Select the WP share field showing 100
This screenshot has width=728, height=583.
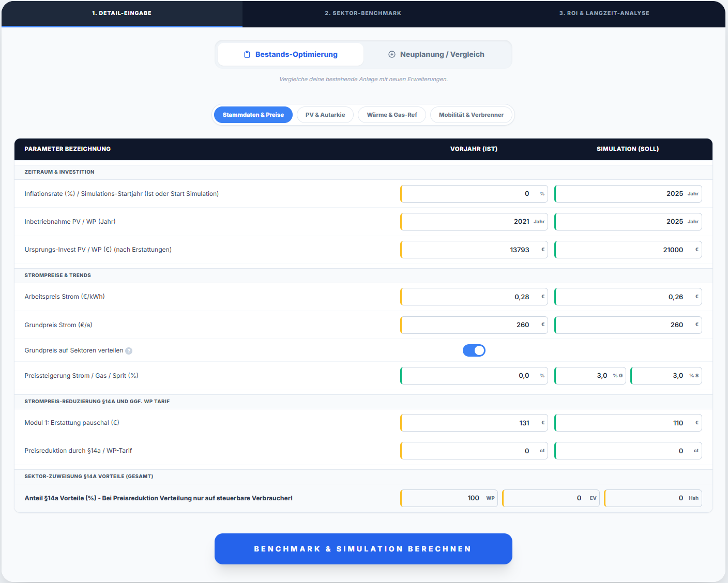click(x=443, y=498)
